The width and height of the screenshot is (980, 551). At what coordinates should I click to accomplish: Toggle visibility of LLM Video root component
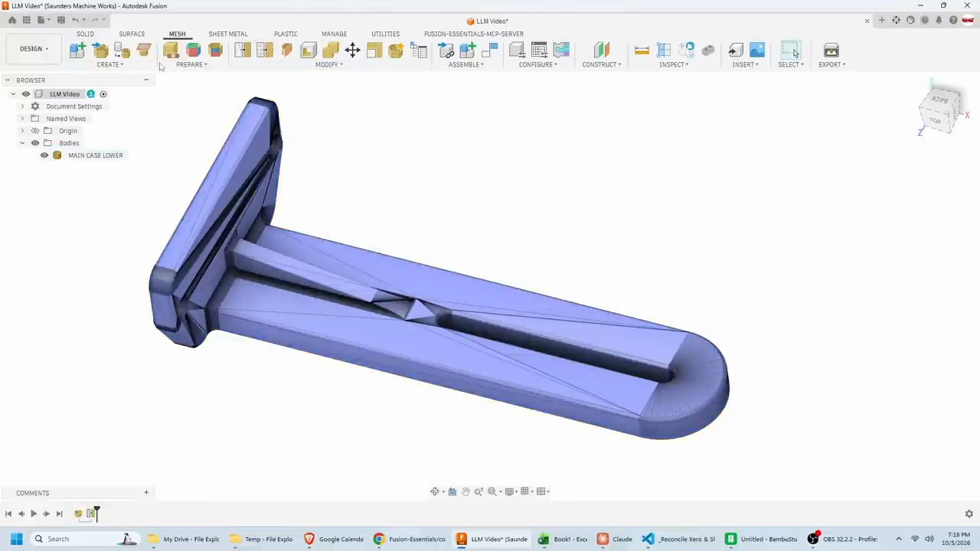[26, 94]
